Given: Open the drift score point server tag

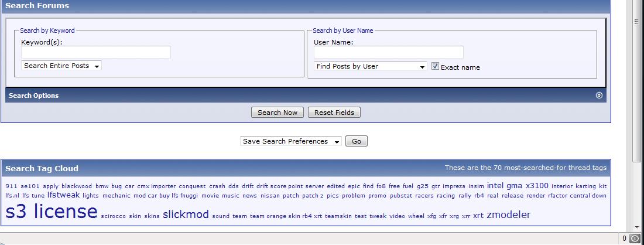Looking at the screenshot, I should [290, 186].
